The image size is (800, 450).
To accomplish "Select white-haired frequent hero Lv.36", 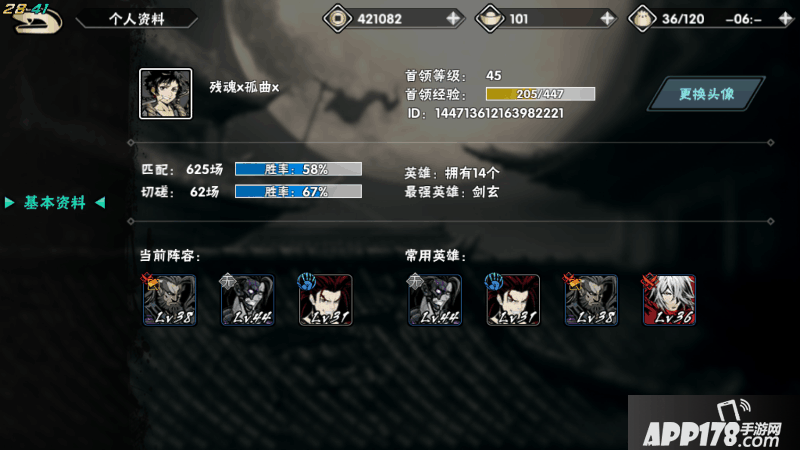I will 669,300.
